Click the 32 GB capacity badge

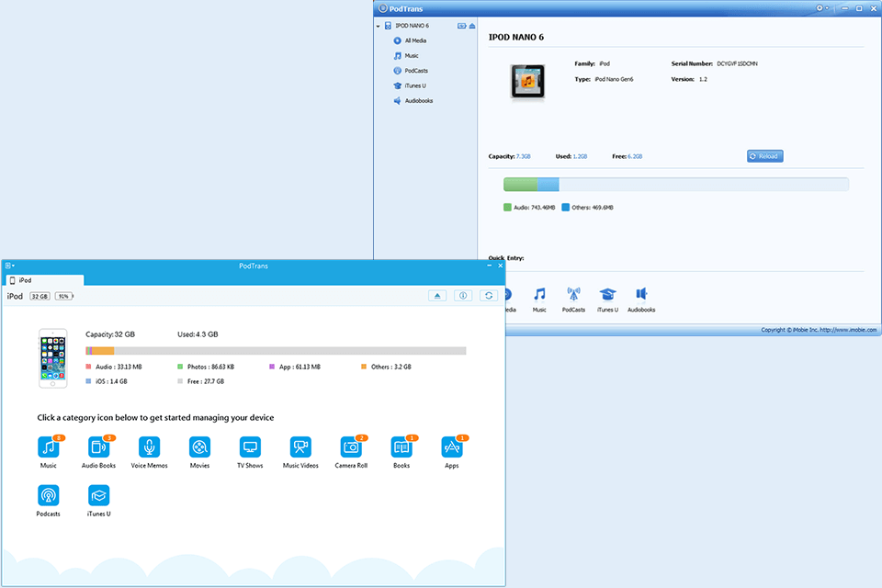40,297
